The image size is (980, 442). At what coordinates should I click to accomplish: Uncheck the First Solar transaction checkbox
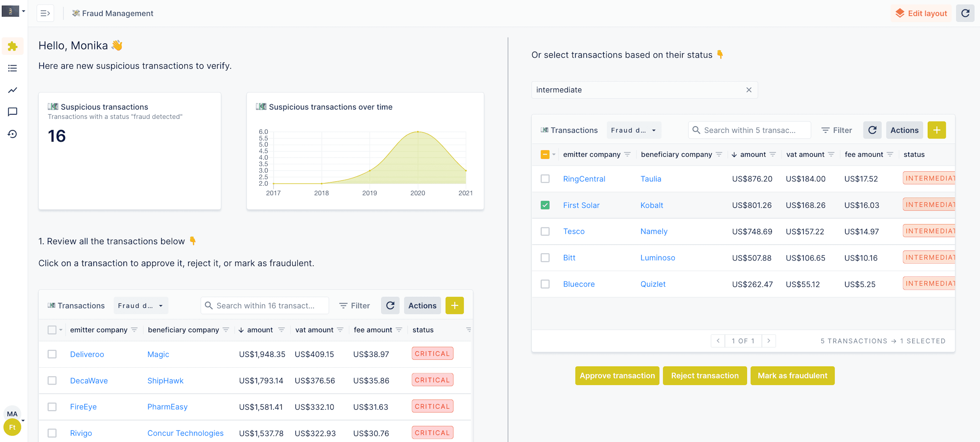[x=545, y=205]
